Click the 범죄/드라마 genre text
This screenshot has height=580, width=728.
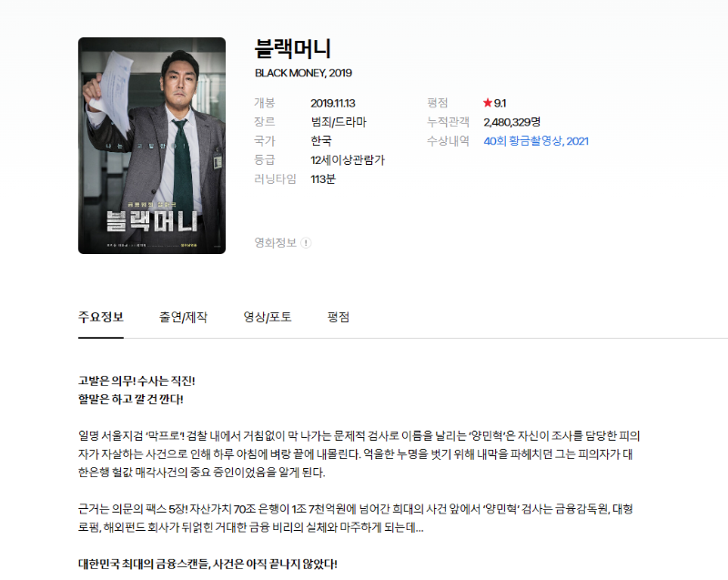point(339,122)
